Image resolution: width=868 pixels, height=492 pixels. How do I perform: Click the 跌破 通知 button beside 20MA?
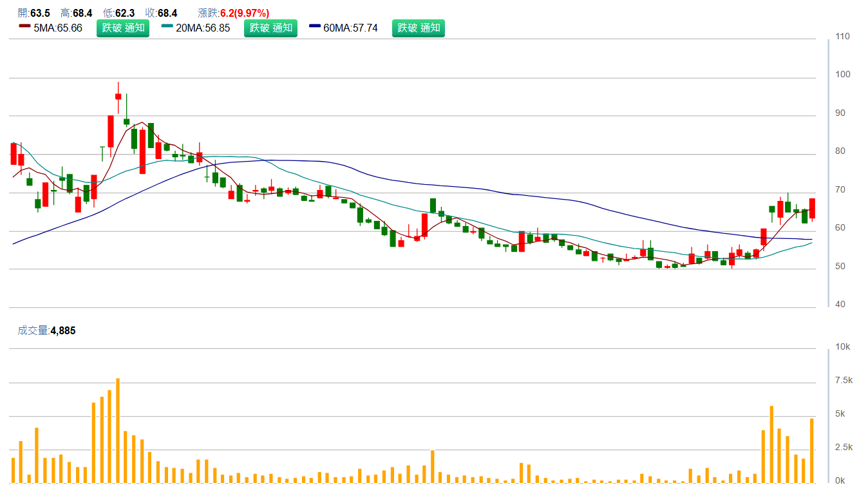270,28
